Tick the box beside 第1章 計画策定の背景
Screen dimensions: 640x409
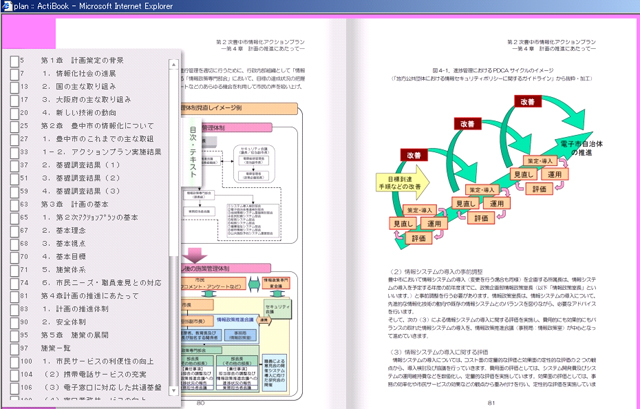click(x=14, y=61)
